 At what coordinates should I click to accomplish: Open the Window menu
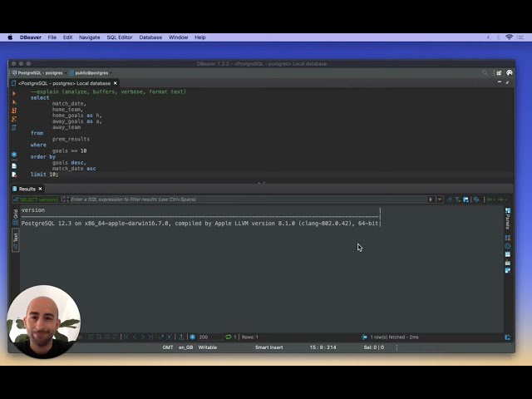pyautogui.click(x=178, y=37)
